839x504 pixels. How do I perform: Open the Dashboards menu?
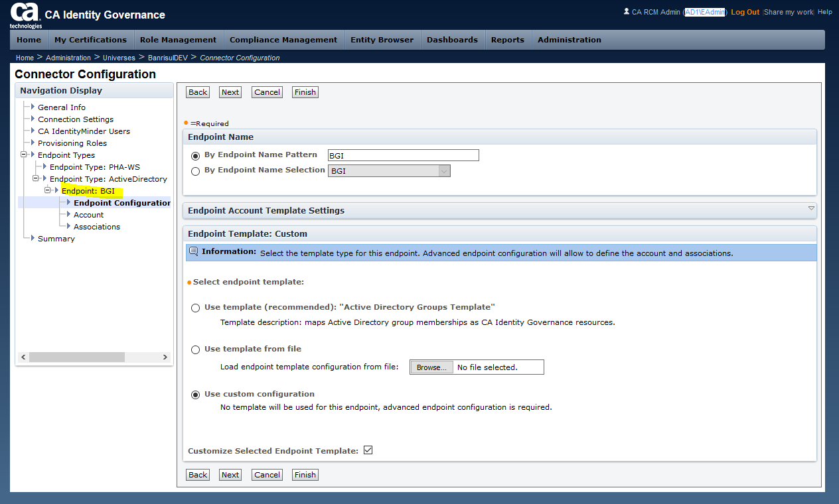(453, 40)
